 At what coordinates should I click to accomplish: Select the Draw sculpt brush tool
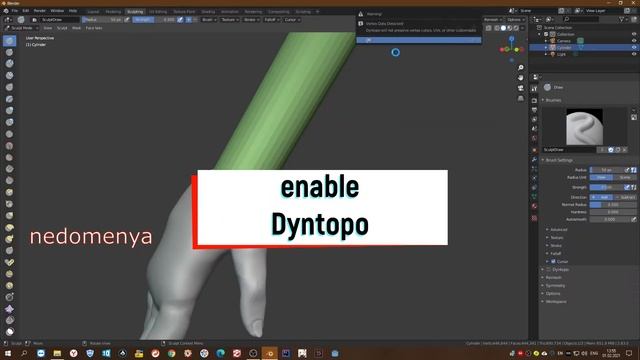click(9, 40)
